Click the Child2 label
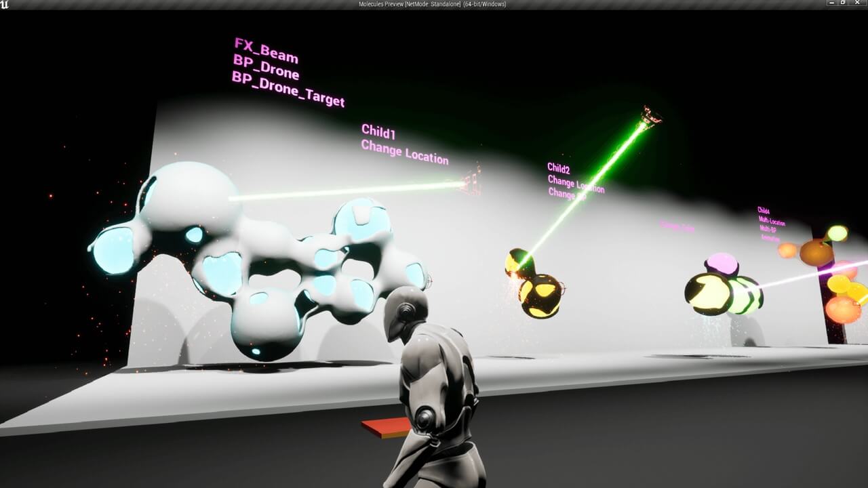Image resolution: width=868 pixels, height=488 pixels. click(559, 168)
